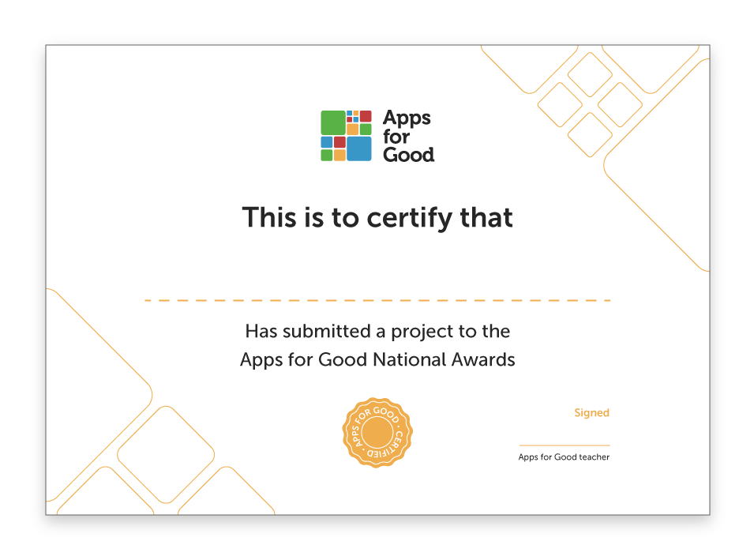Click the dashed name line on the certificate

click(377, 300)
